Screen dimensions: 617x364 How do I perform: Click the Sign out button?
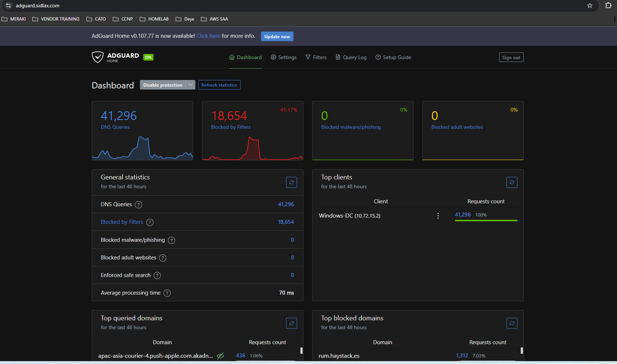tap(511, 57)
